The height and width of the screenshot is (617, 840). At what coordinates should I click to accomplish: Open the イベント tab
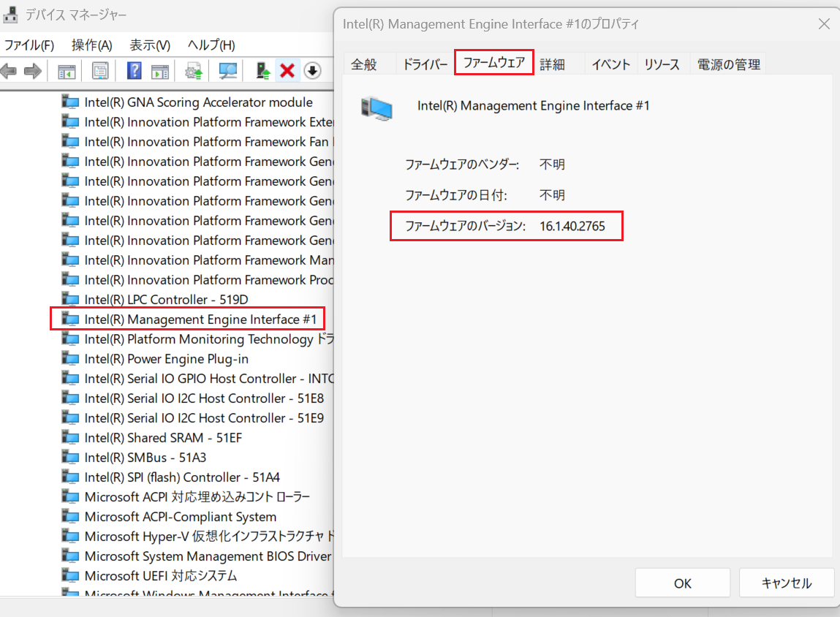click(610, 64)
